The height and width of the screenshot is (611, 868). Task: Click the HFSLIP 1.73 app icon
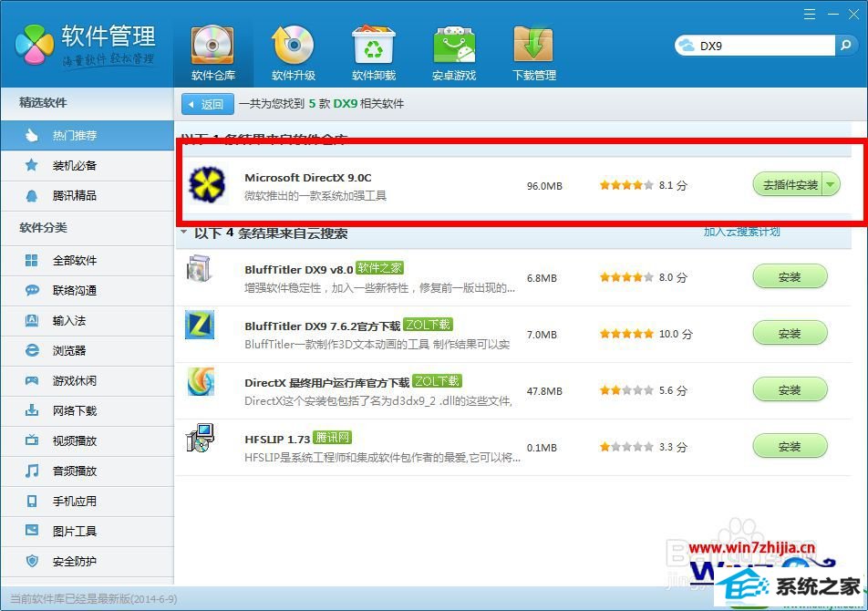(x=200, y=438)
